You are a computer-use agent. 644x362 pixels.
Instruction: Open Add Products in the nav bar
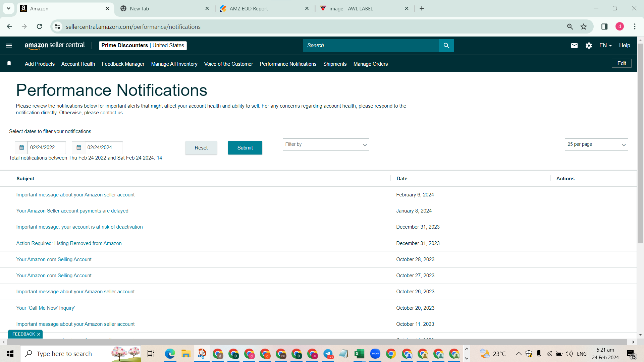(40, 64)
